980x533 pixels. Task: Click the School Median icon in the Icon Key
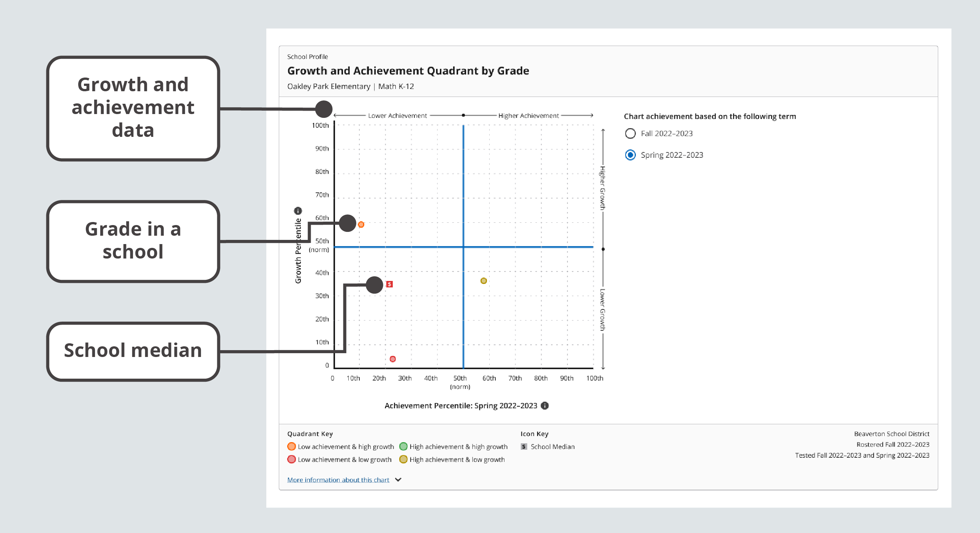[523, 447]
